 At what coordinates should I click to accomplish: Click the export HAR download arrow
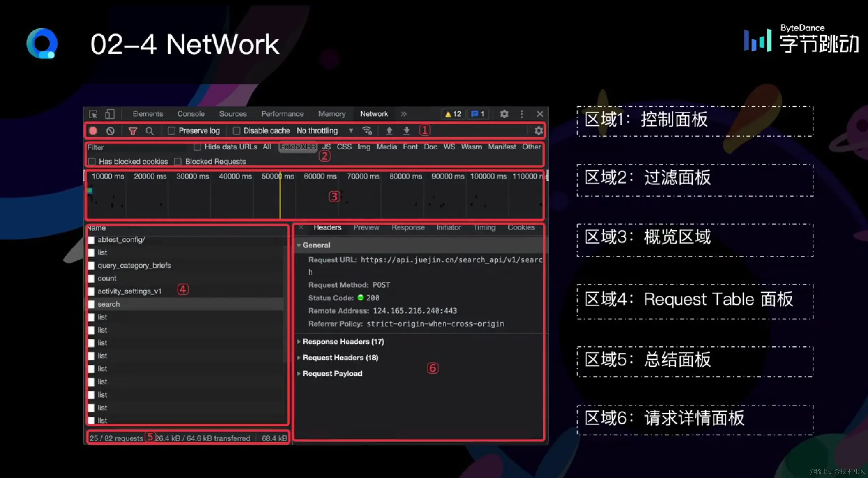point(406,131)
